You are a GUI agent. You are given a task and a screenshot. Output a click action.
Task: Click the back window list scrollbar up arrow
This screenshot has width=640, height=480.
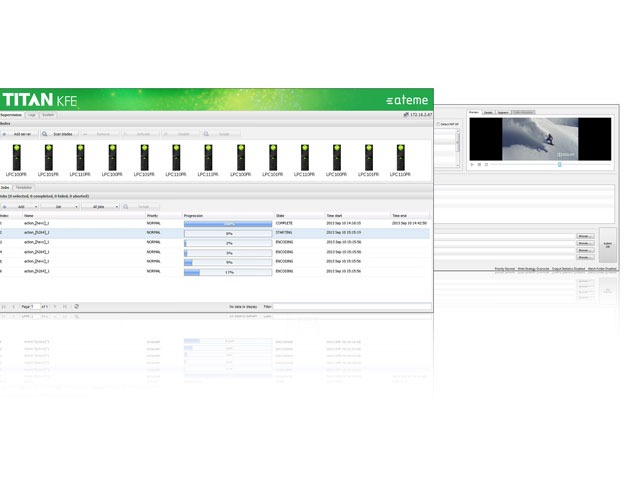[x=458, y=131]
